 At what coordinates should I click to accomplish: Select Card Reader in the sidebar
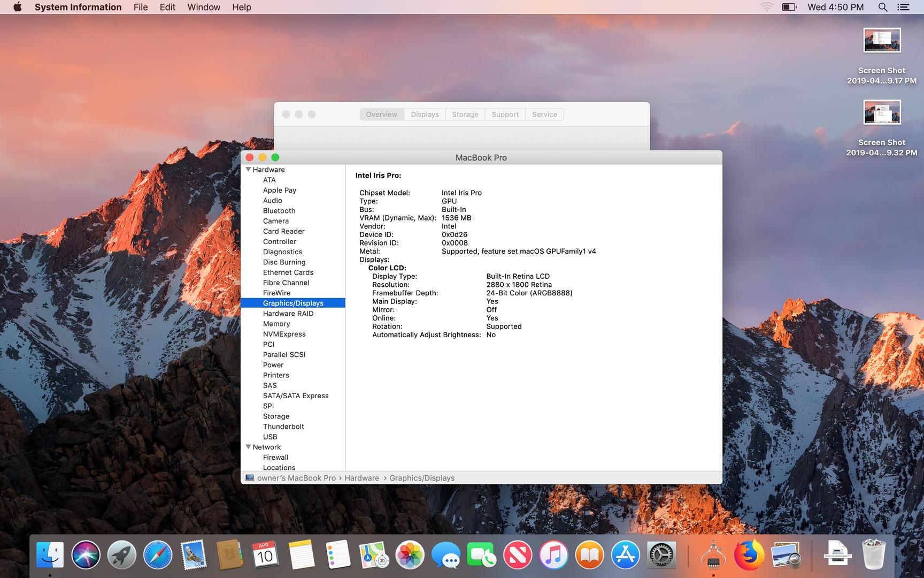[284, 231]
